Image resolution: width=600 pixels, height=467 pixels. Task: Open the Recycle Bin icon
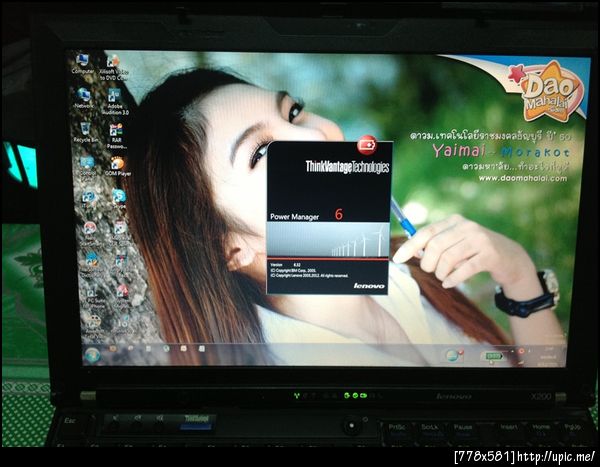tap(85, 132)
